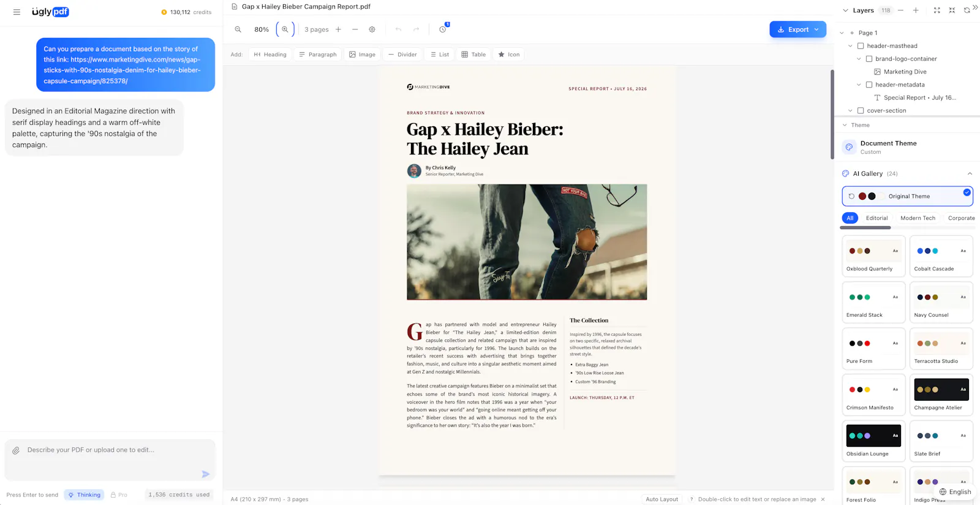Add an Icon element

point(509,55)
